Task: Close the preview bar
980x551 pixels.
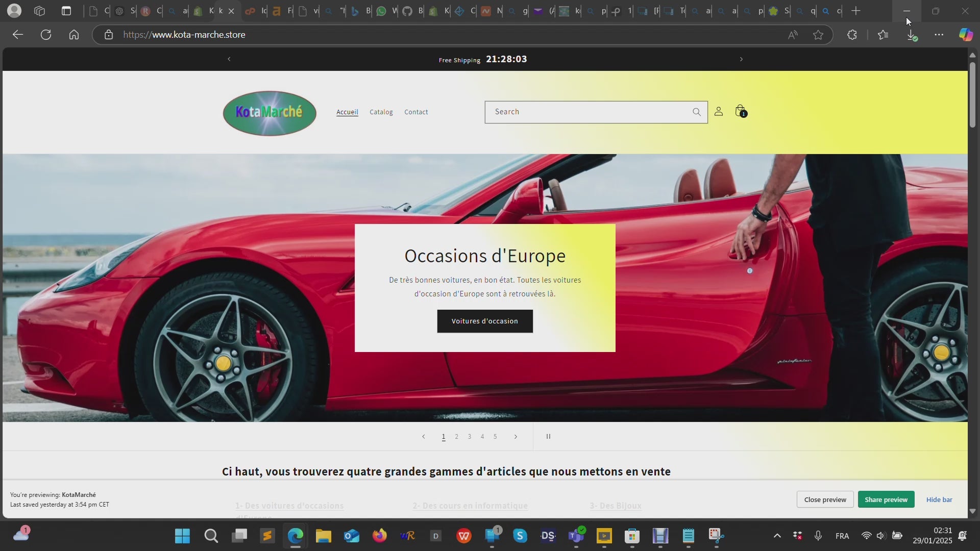Action: [x=824, y=499]
